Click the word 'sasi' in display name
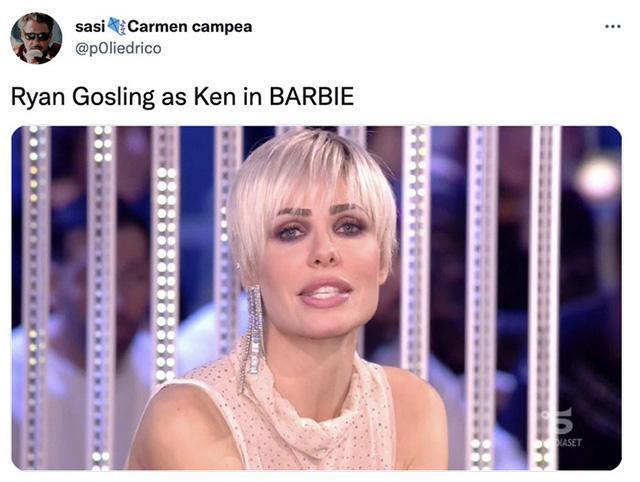Viewport: 640px width, 482px height. [x=91, y=27]
